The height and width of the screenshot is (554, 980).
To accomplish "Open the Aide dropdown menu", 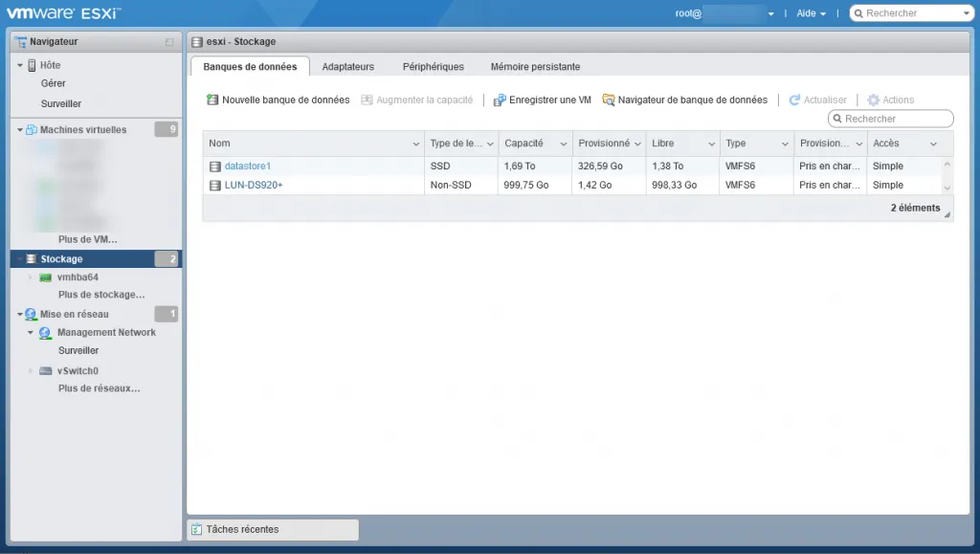I will click(x=812, y=13).
